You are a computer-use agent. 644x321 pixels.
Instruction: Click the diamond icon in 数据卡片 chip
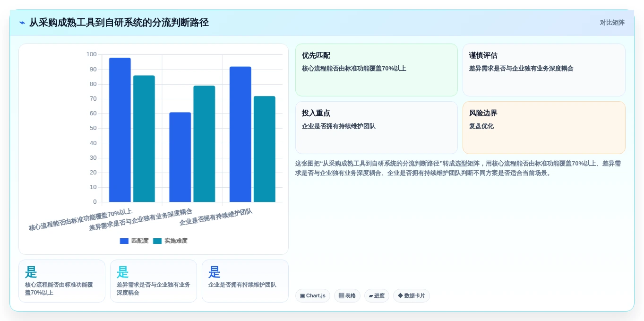(400, 295)
